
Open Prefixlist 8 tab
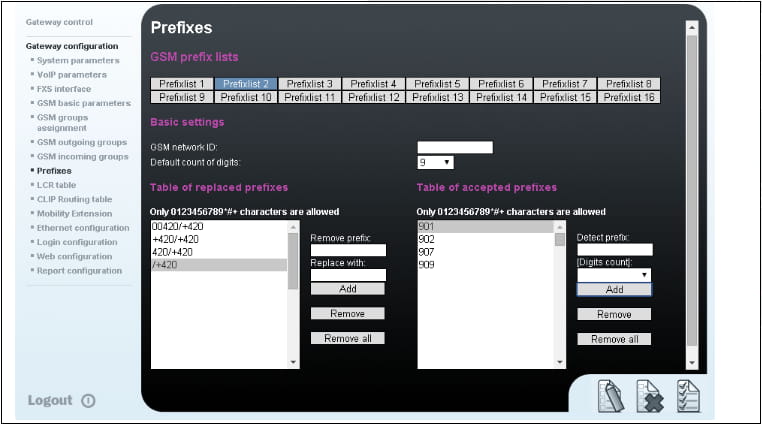pos(629,84)
